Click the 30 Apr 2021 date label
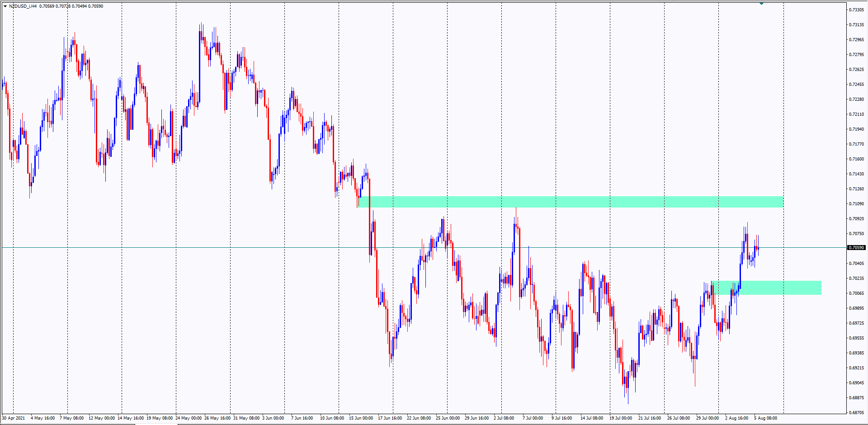The image size is (868, 425). click(14, 418)
